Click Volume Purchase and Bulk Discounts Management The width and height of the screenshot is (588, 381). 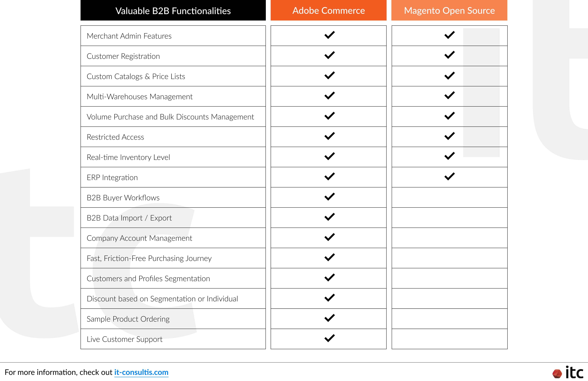pyautogui.click(x=170, y=117)
